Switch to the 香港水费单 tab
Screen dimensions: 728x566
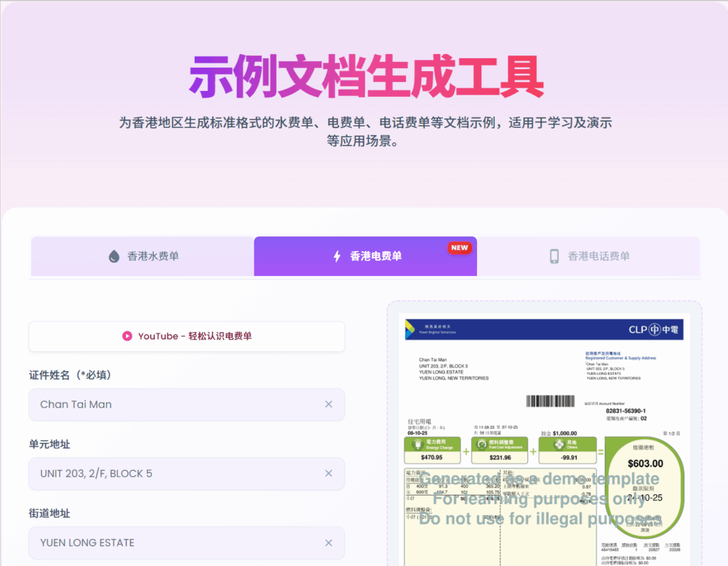pos(142,256)
